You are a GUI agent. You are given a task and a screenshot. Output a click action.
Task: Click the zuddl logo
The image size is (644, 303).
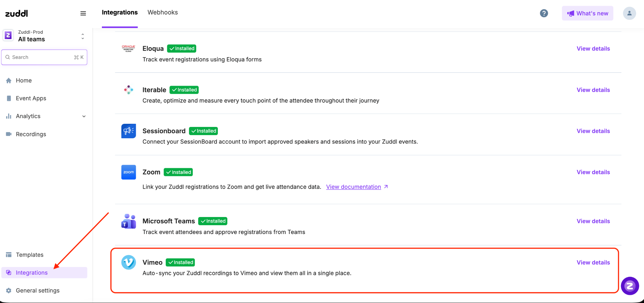coord(16,13)
